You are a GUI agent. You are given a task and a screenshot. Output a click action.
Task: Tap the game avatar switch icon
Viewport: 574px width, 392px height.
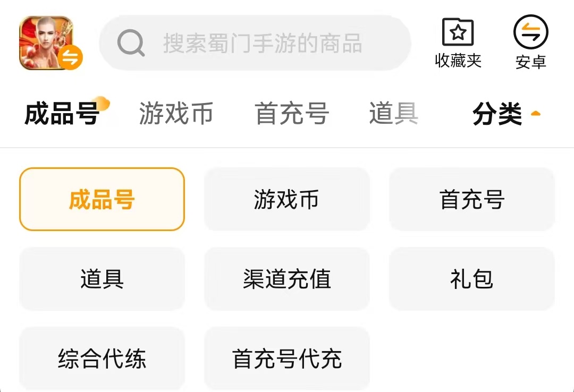coord(46,43)
